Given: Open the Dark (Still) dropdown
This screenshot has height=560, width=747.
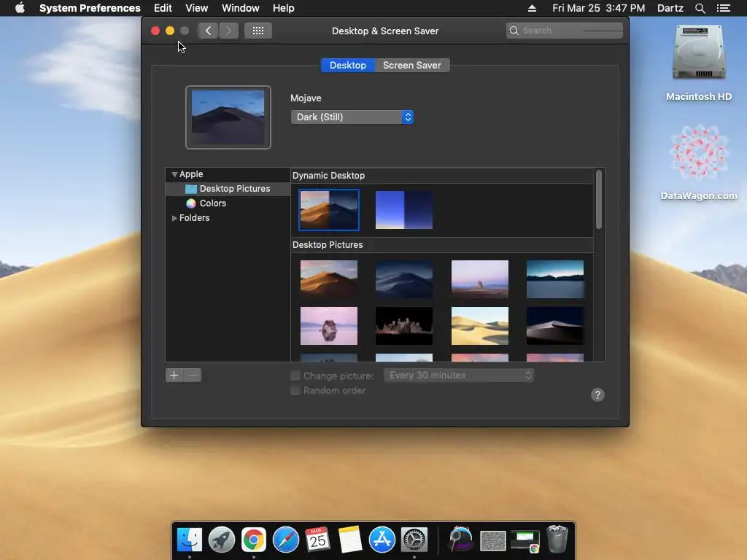Looking at the screenshot, I should (352, 117).
